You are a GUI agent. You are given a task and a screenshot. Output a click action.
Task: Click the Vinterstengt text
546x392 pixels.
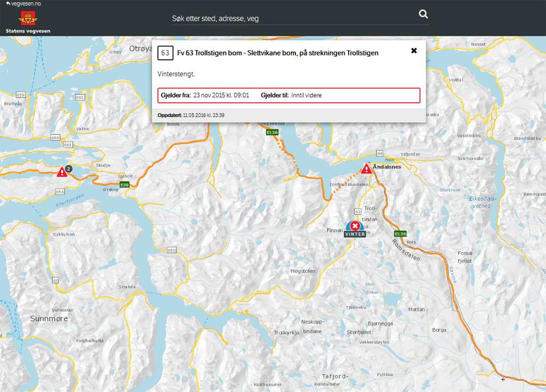click(176, 74)
